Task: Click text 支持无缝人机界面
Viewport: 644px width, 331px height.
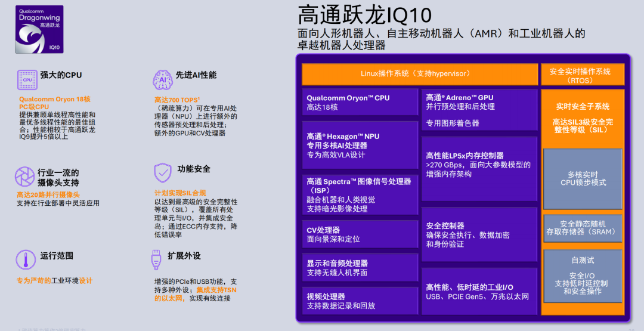Action: click(x=337, y=273)
